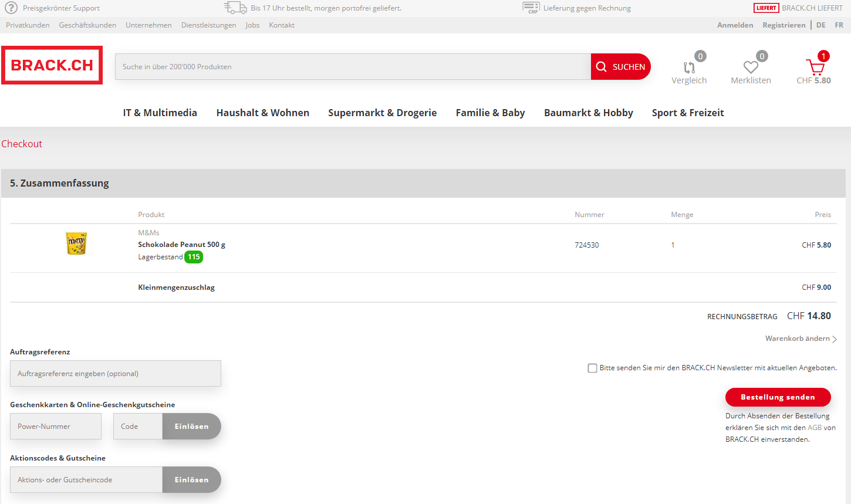The width and height of the screenshot is (851, 504).
Task: Focus the Power-Nummer input field
Action: (56, 427)
